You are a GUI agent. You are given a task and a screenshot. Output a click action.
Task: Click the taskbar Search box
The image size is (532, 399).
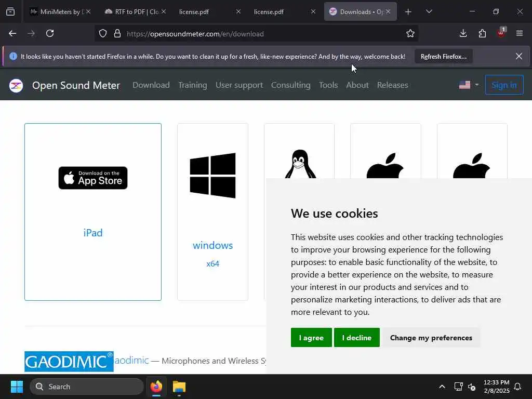coord(87,387)
